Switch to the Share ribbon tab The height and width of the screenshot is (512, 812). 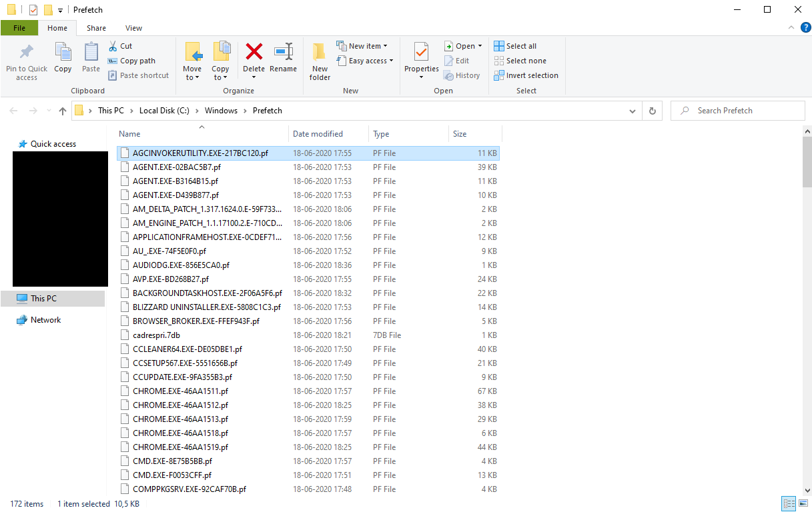[96, 28]
